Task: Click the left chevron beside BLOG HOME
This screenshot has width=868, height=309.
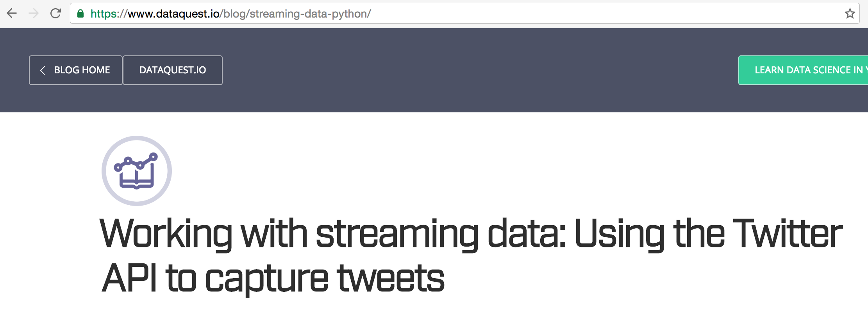Action: (x=43, y=70)
